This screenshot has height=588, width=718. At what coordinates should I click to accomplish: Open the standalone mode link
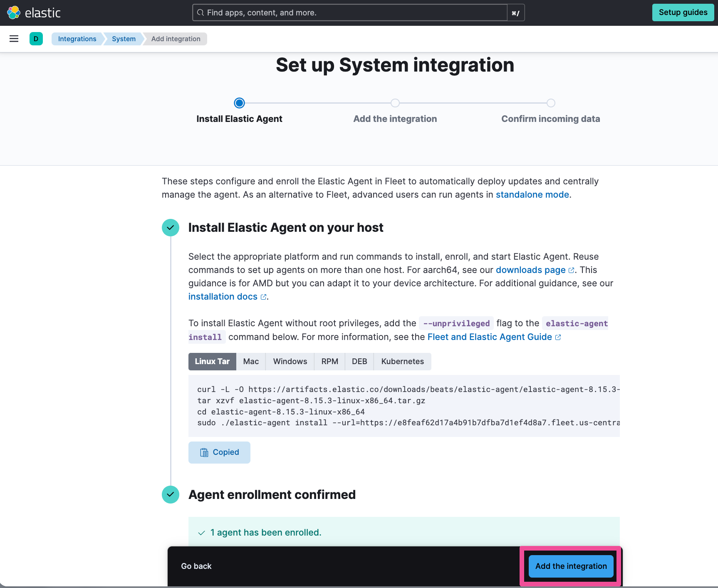point(532,195)
